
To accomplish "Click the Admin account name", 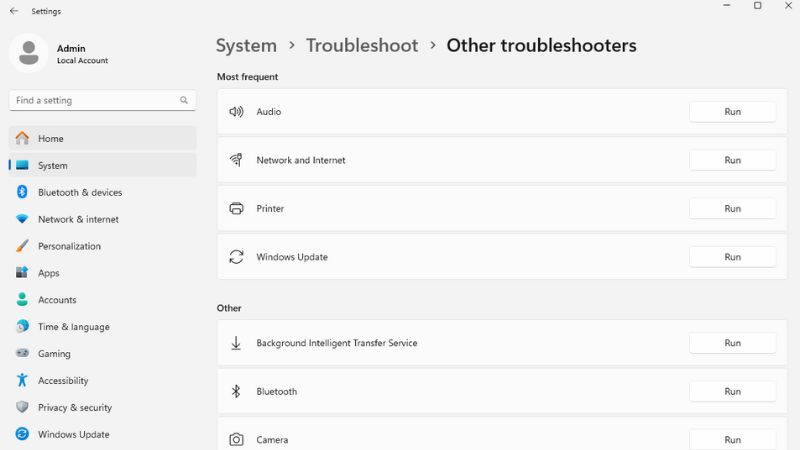I will point(71,48).
